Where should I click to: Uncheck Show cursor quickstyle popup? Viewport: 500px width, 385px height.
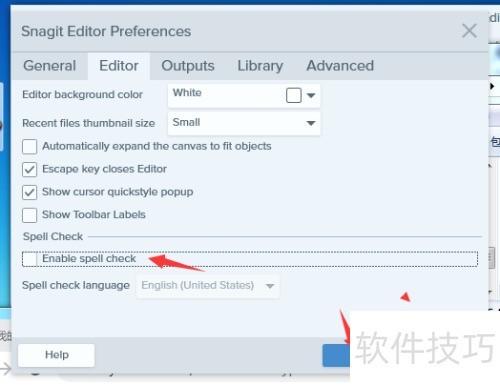click(x=29, y=192)
